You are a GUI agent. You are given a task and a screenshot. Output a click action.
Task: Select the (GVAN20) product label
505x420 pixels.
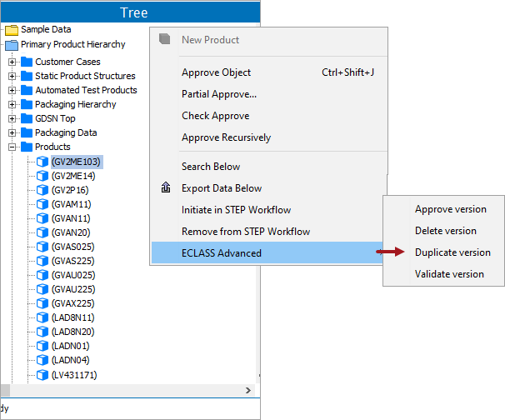pos(71,232)
